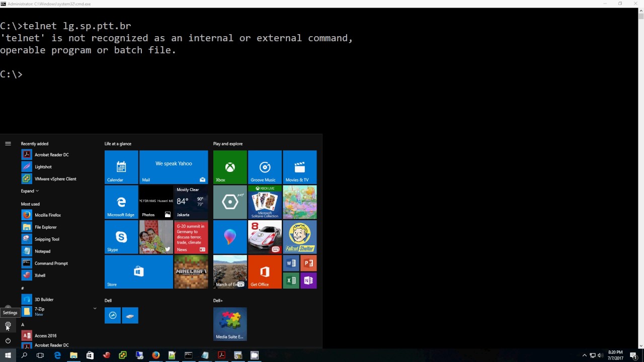Open Settings gear in Start menu
The width and height of the screenshot is (644, 362).
[x=8, y=325]
